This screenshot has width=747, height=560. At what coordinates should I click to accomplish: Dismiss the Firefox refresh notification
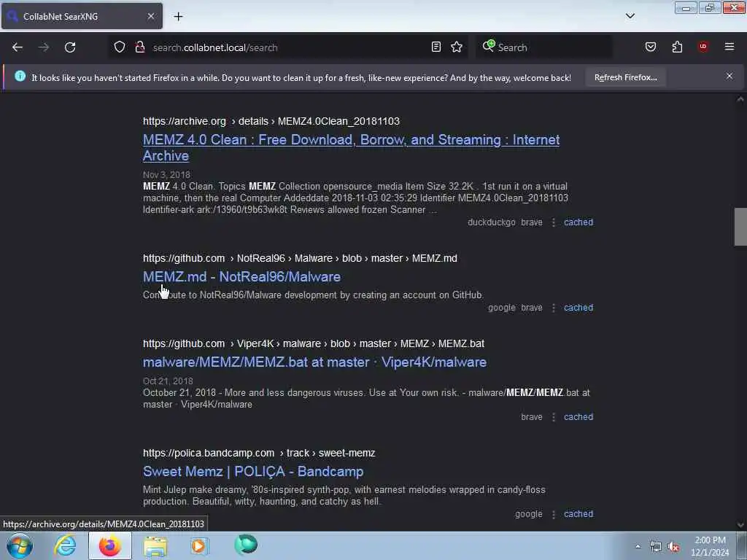729,76
